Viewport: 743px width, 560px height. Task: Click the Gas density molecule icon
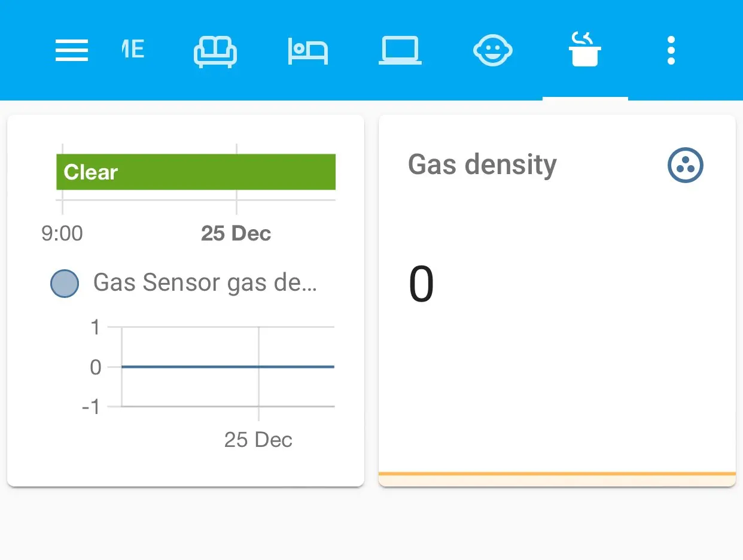(685, 165)
